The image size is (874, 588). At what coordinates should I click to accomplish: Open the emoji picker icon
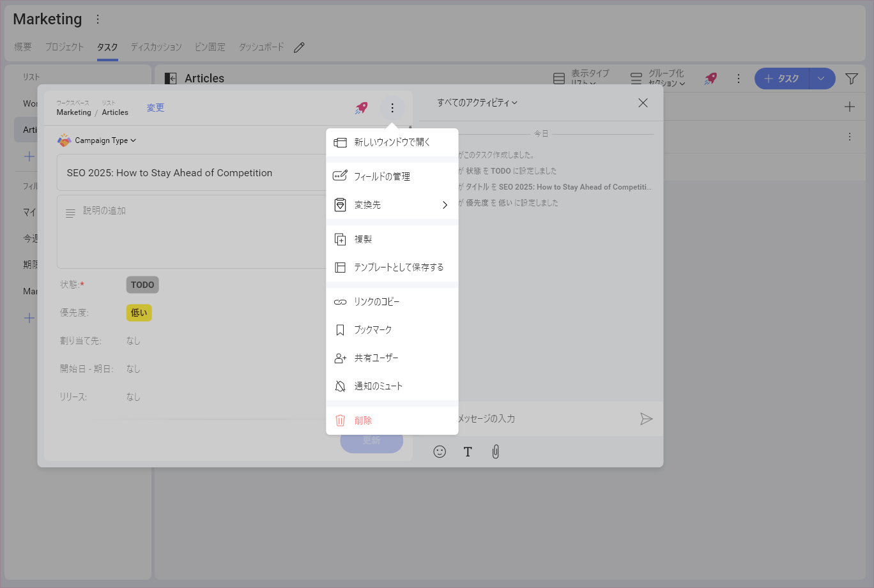[x=440, y=451]
